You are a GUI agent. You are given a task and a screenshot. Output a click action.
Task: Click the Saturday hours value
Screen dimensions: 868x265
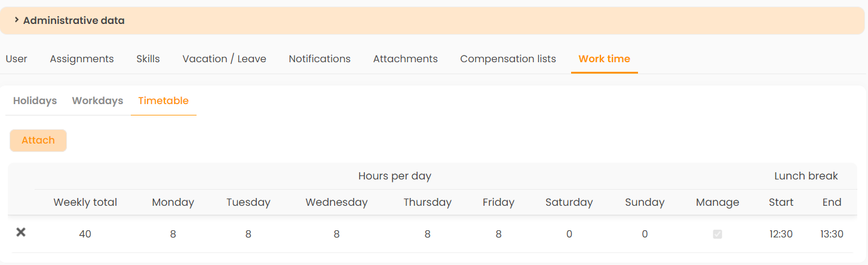tap(569, 234)
